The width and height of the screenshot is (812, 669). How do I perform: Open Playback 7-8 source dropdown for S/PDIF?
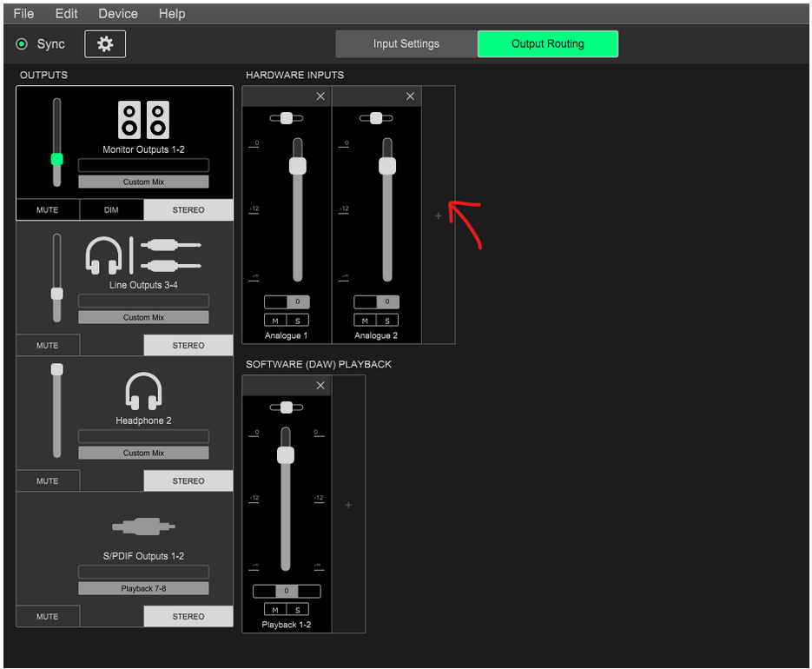click(x=143, y=589)
